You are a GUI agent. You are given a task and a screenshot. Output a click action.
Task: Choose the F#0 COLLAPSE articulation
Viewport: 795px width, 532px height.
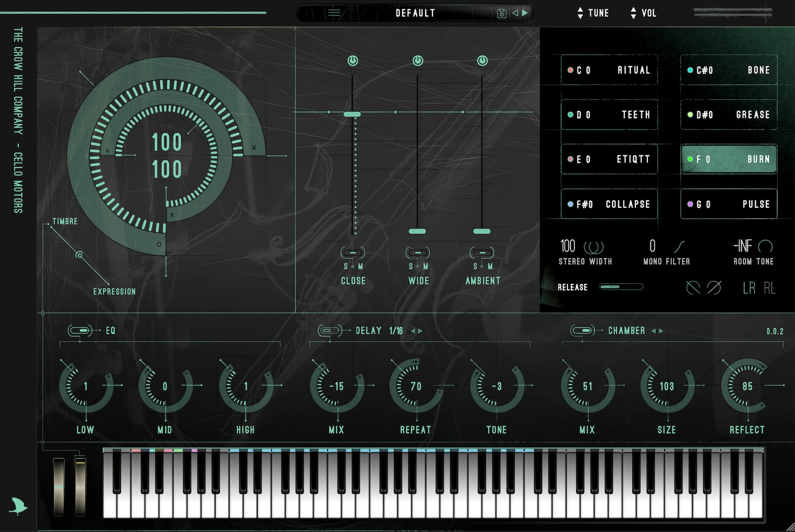(x=609, y=204)
